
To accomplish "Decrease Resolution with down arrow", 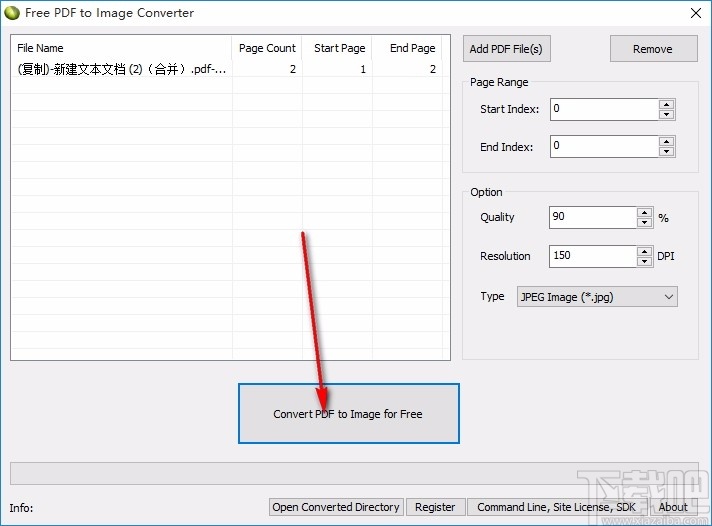I will [644, 262].
